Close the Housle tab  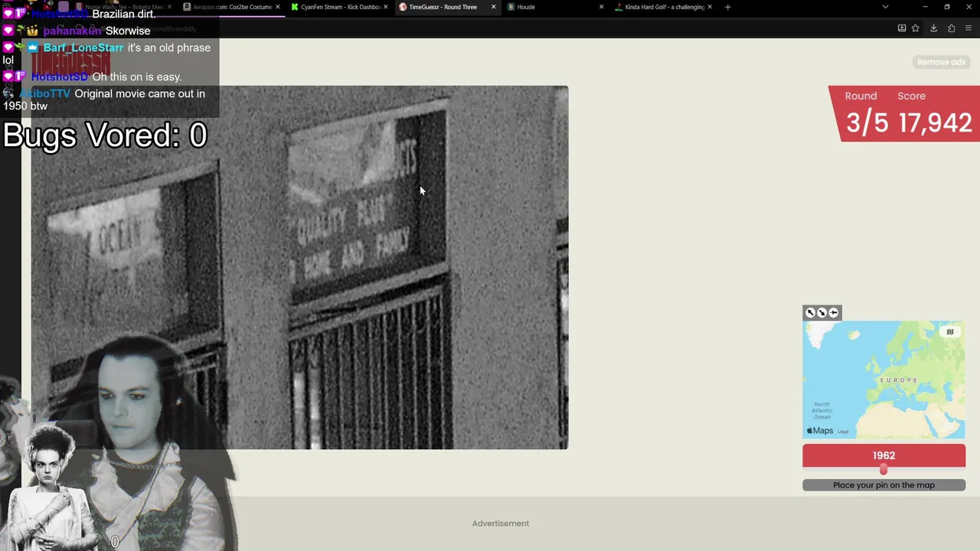(x=601, y=7)
